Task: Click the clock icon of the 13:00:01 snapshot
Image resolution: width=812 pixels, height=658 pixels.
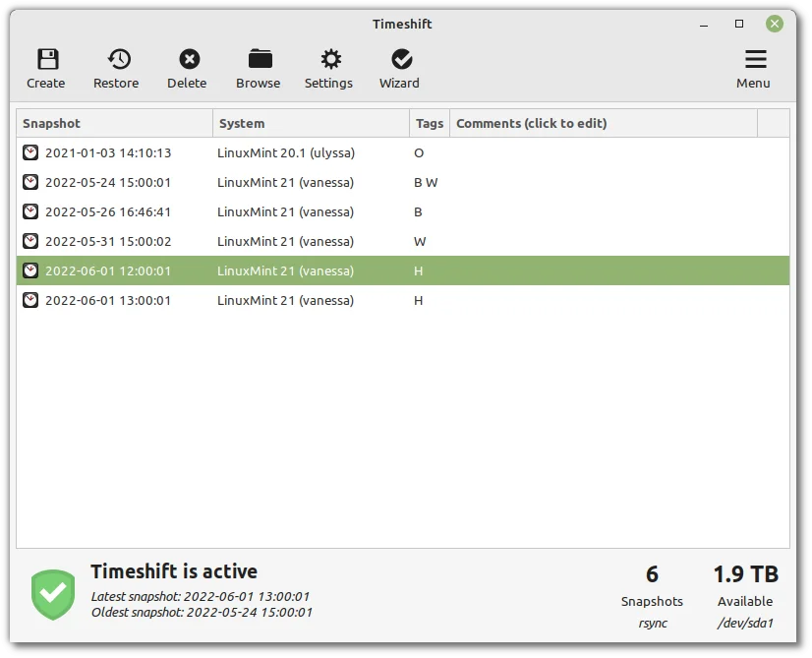Action: point(30,300)
